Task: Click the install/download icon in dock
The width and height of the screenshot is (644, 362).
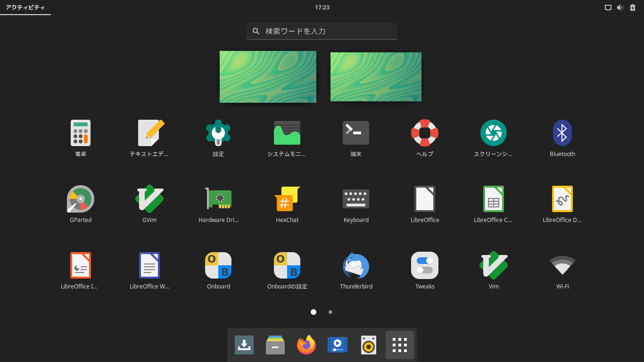Action: click(x=244, y=345)
